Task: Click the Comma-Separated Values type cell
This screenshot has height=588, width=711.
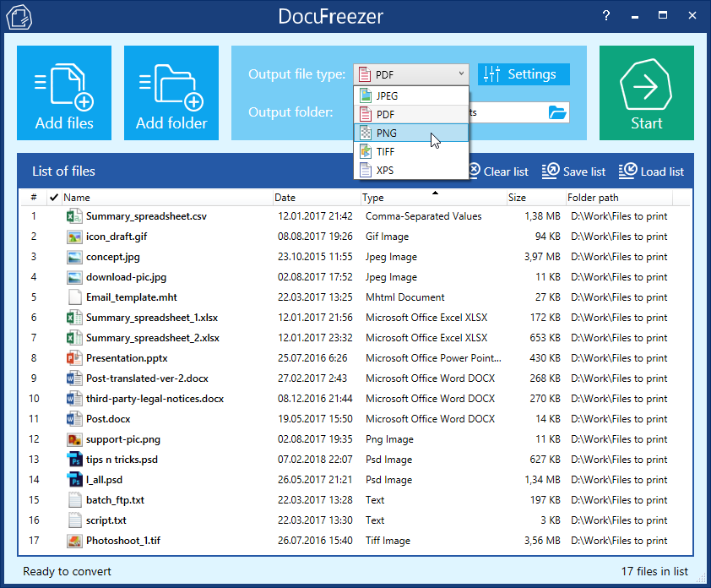Action: [424, 216]
